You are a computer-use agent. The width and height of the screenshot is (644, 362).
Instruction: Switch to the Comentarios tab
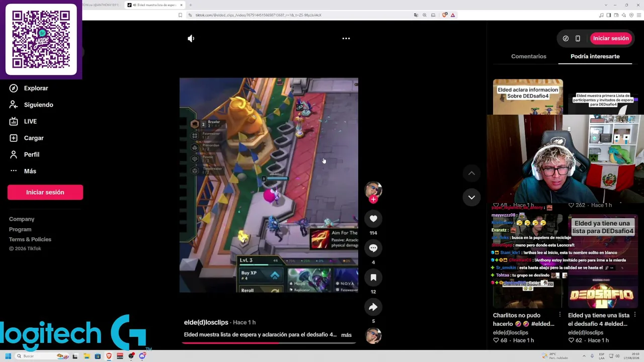[528, 56]
